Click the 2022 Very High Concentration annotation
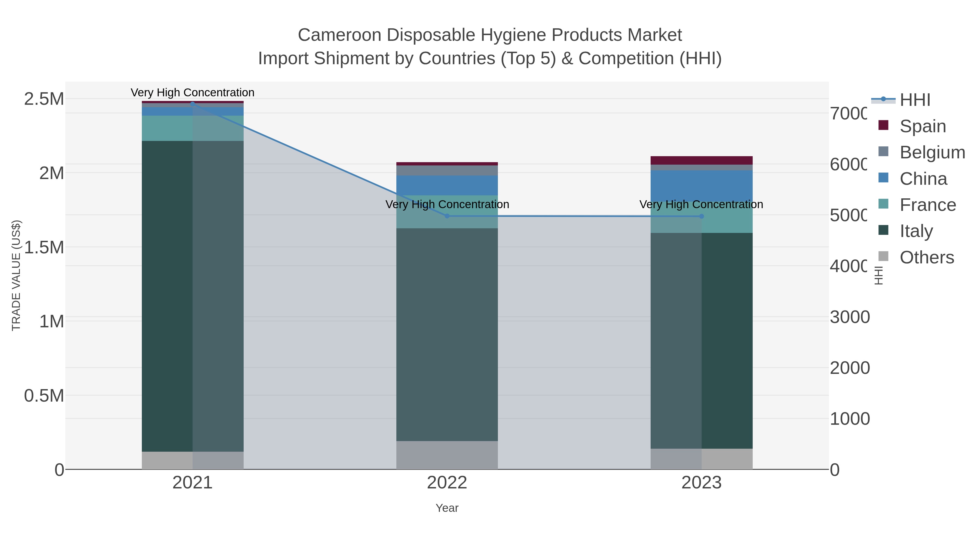Viewport: 980px width, 551px height. 447,204
